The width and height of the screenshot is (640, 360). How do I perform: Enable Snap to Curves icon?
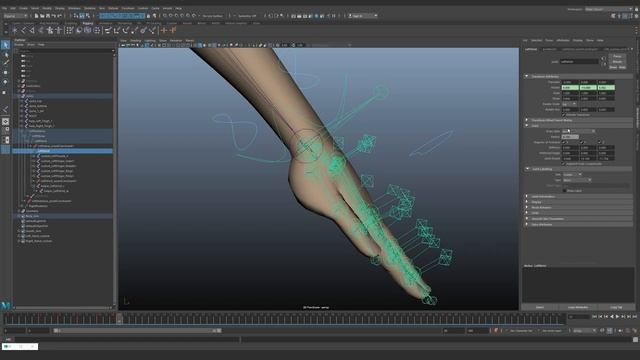pos(171,16)
